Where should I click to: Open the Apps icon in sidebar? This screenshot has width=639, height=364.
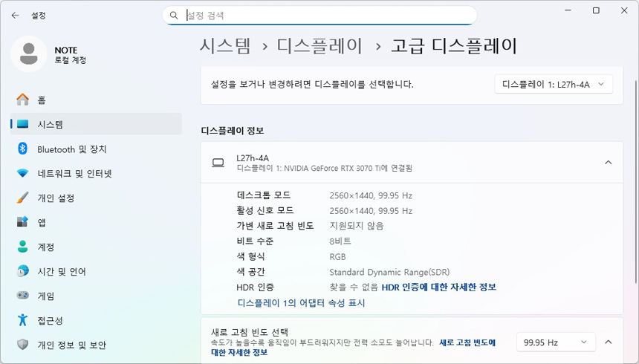click(x=22, y=222)
